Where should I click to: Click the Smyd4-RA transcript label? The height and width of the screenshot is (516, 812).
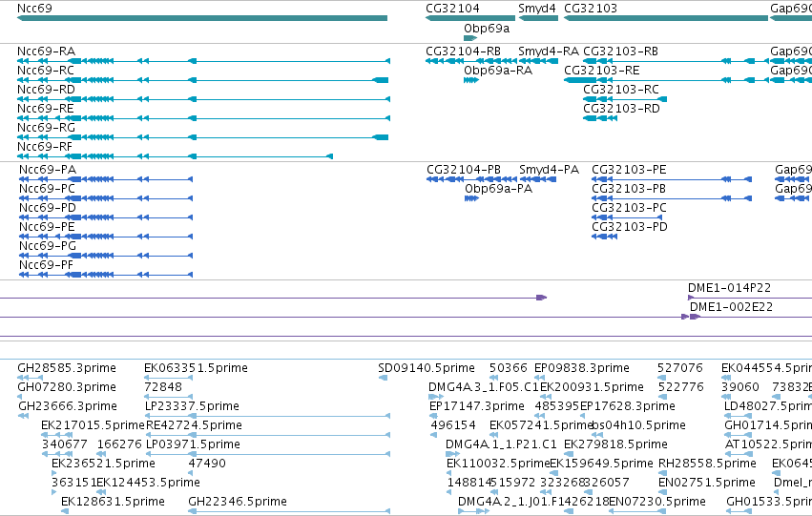pyautogui.click(x=549, y=52)
